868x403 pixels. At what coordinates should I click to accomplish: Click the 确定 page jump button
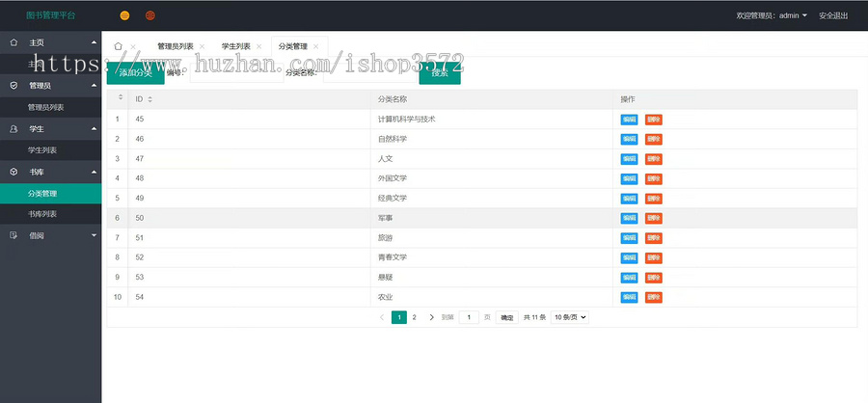click(506, 317)
